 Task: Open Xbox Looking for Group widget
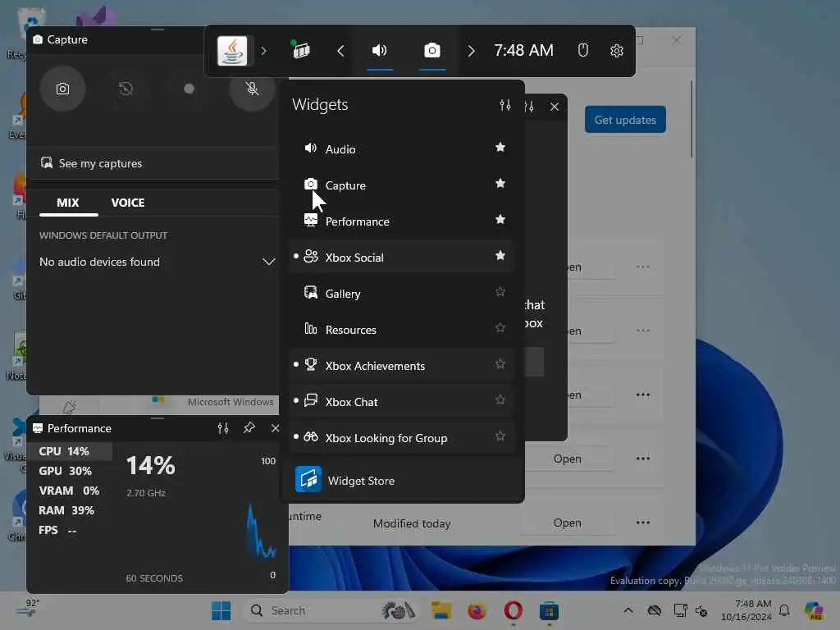[401, 438]
